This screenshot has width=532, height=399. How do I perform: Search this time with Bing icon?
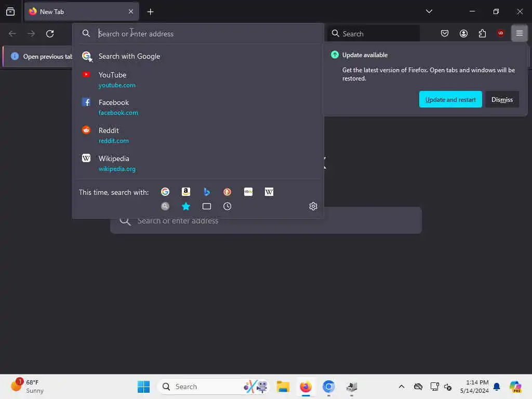207,192
